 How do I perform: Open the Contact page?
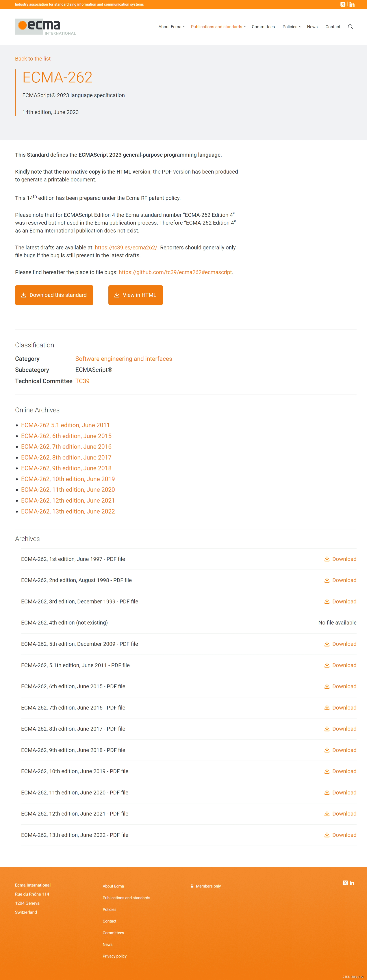[x=333, y=27]
